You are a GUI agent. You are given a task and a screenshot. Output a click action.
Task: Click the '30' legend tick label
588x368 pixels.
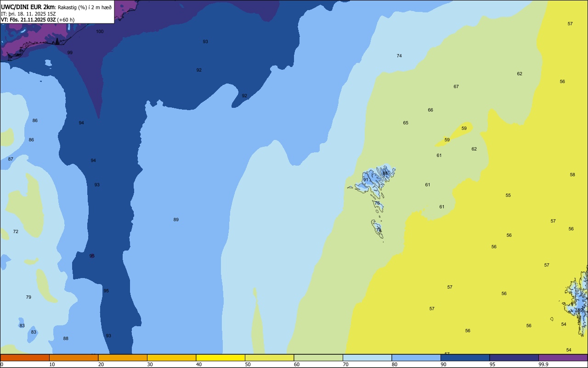[x=150, y=364]
